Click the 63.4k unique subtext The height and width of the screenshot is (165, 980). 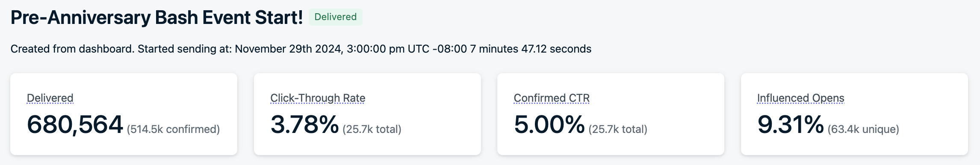[863, 129]
